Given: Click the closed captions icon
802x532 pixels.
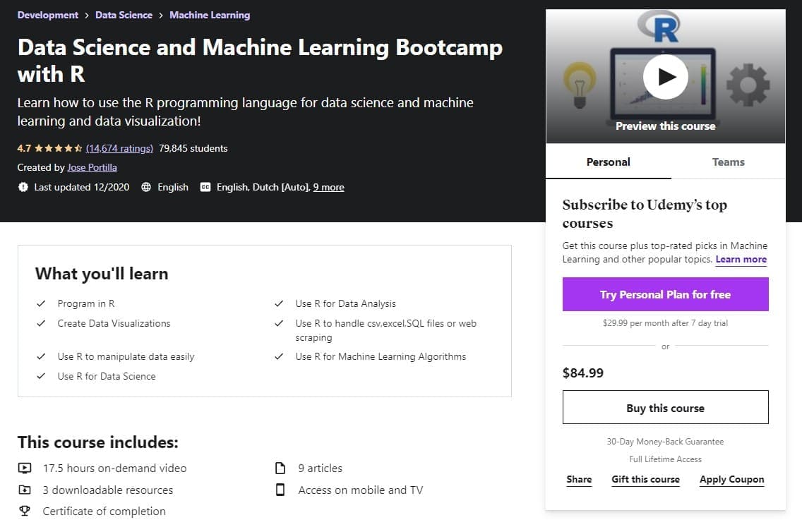Looking at the screenshot, I should pyautogui.click(x=205, y=187).
